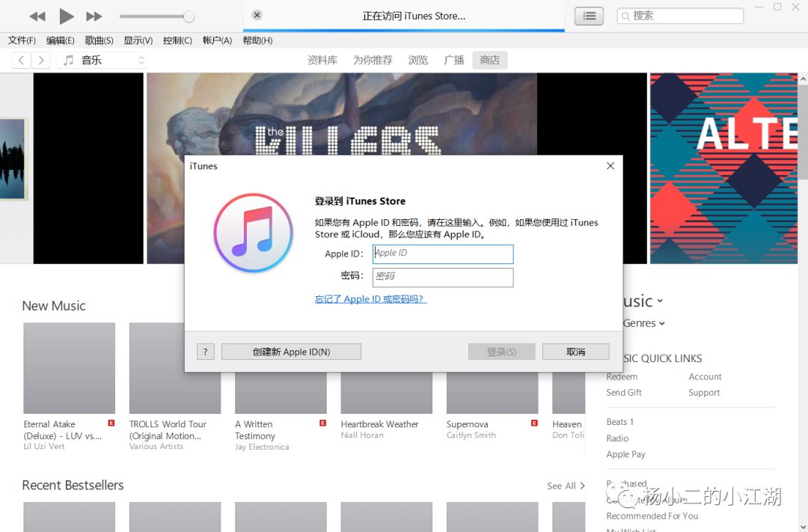
Task: Switch to the 资料库 tab
Action: coord(322,61)
